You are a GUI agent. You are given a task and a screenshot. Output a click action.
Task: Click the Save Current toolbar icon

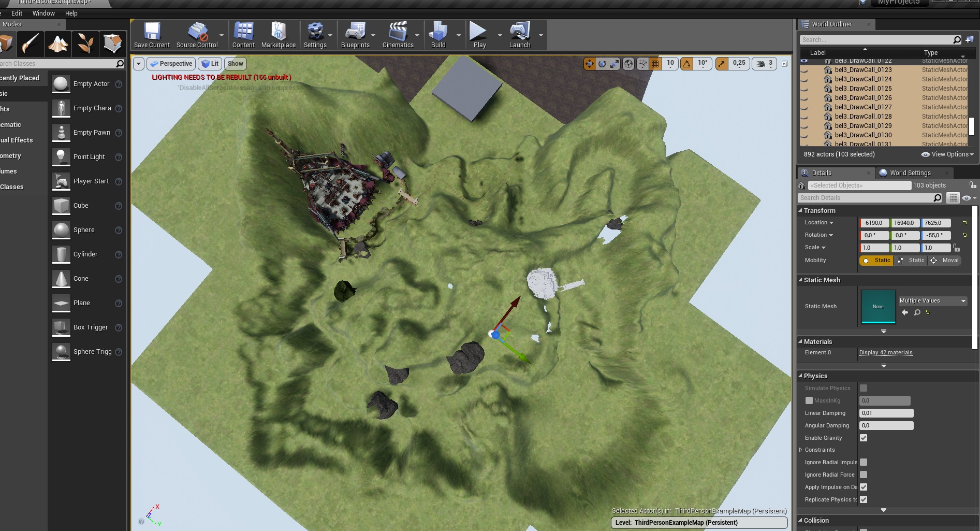(x=152, y=35)
